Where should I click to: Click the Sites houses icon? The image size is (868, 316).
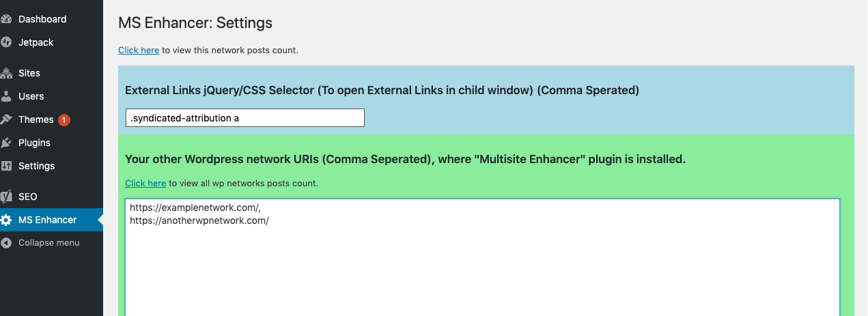click(x=6, y=73)
